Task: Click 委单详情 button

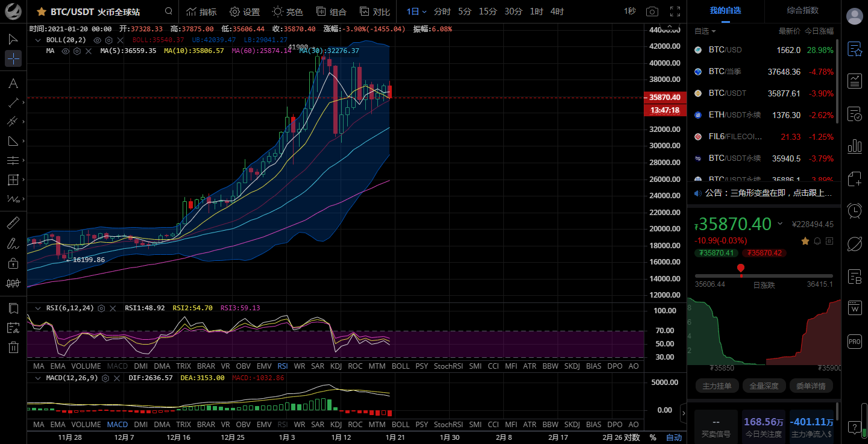Action: (x=811, y=386)
